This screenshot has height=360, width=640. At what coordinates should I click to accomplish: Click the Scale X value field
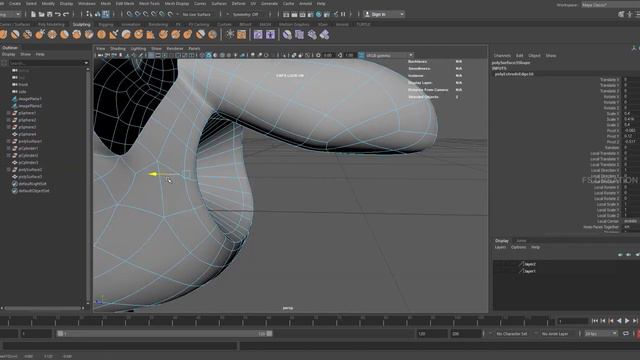(x=631, y=113)
